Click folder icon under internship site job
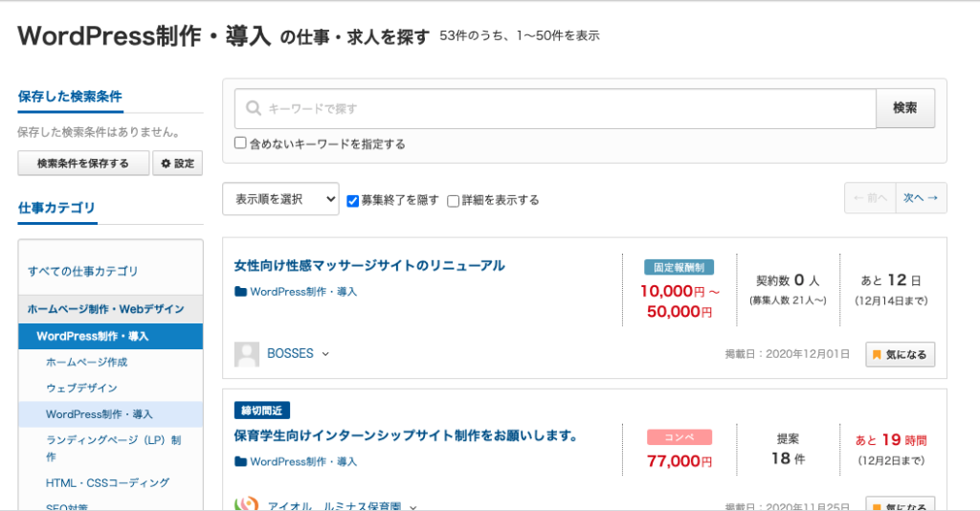 click(240, 461)
